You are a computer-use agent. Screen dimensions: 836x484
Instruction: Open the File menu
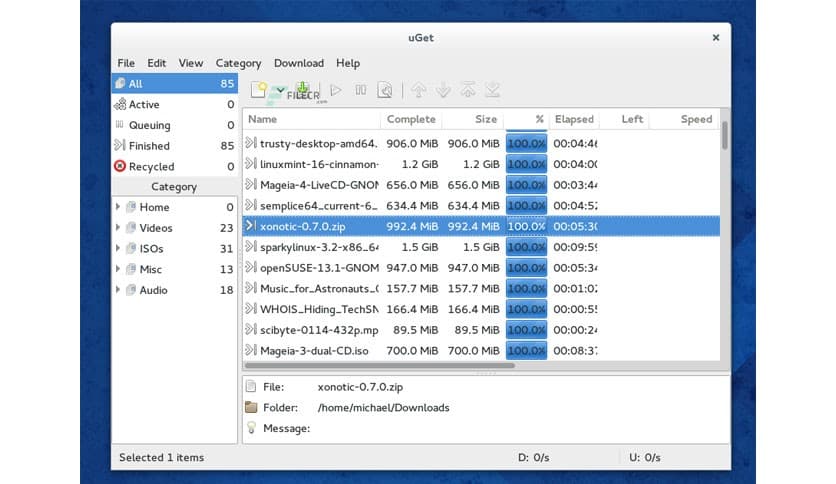click(x=126, y=63)
